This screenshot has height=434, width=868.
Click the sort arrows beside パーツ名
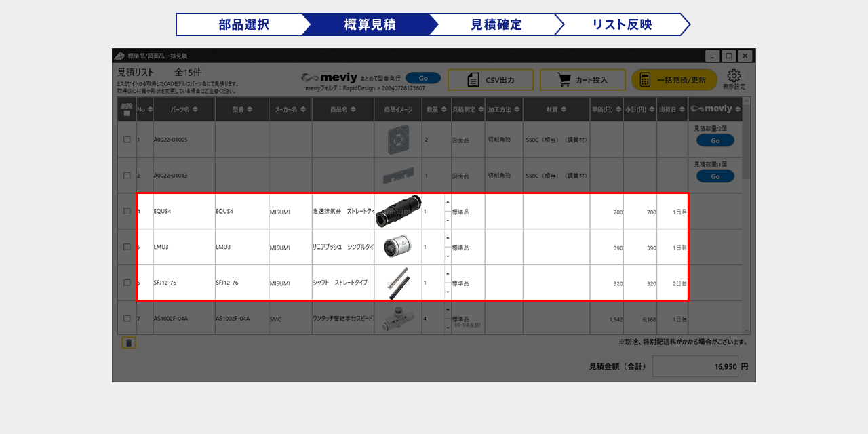click(195, 109)
